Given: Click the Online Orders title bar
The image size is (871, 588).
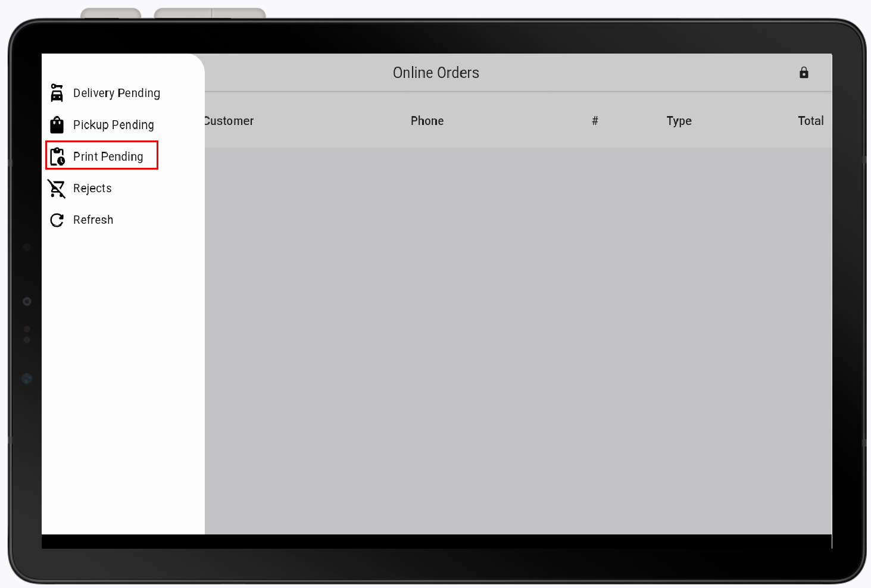Looking at the screenshot, I should point(436,72).
